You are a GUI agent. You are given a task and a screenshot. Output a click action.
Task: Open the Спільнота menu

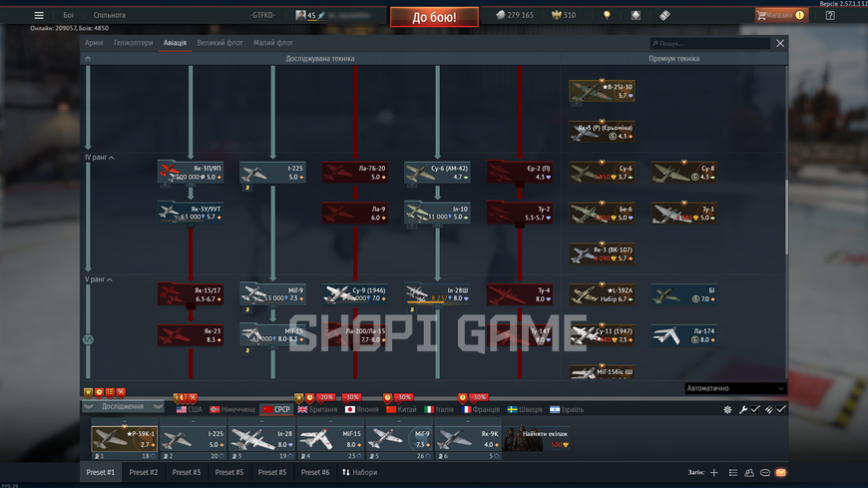(x=109, y=16)
